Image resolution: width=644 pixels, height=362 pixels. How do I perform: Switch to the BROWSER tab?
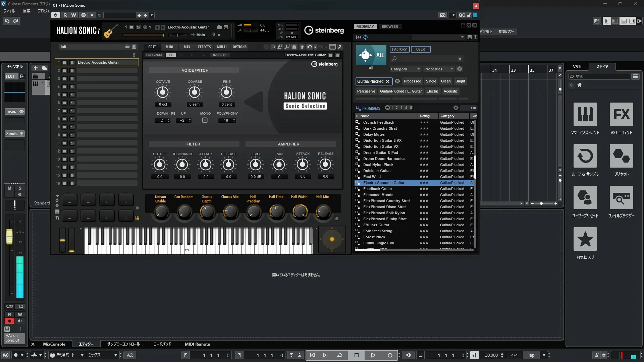pos(390,26)
